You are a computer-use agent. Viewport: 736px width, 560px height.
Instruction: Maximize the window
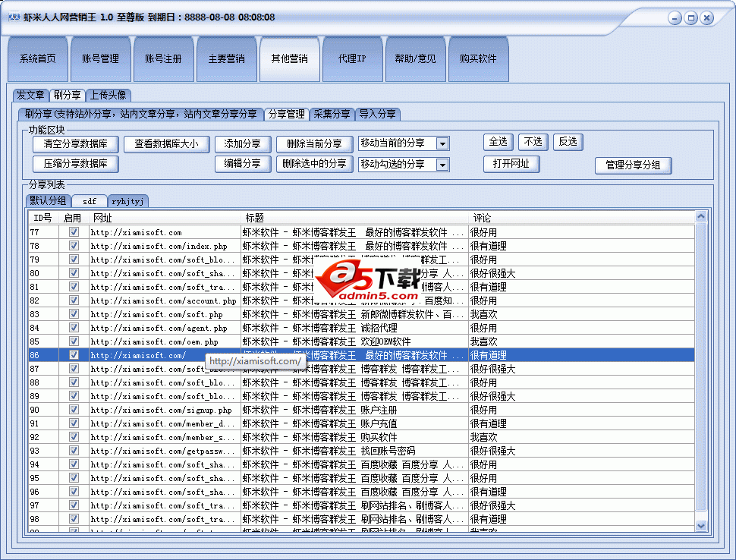[x=690, y=18]
